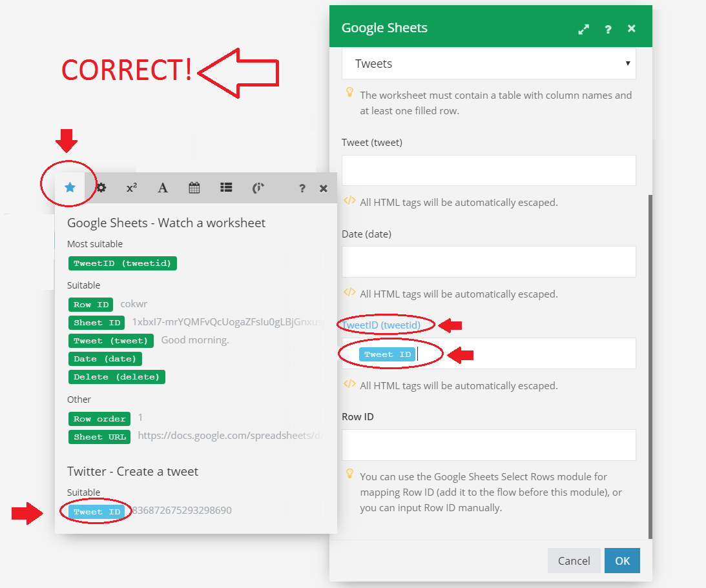Click the sample value 836872675293298690

(182, 510)
